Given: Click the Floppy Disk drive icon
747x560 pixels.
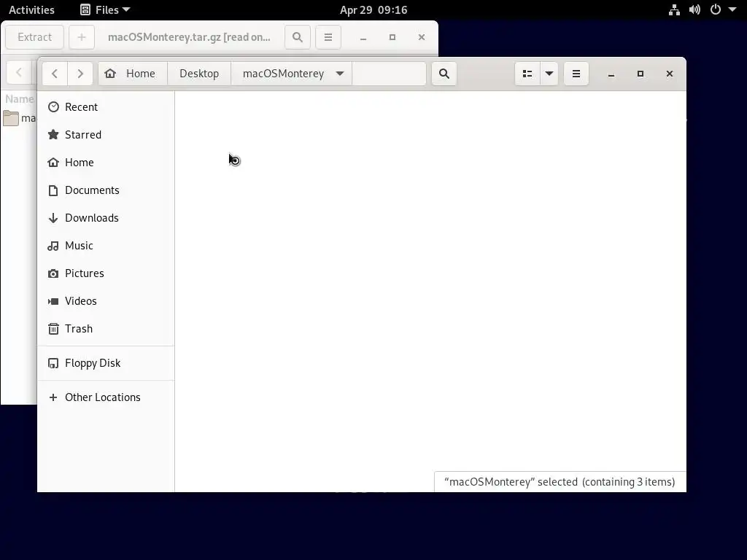Looking at the screenshot, I should tap(53, 363).
